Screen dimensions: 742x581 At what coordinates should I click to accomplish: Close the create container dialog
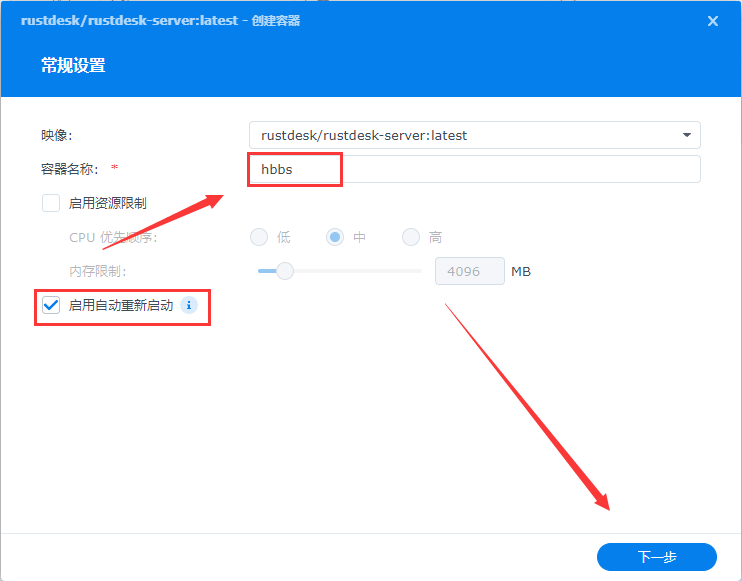coord(713,21)
